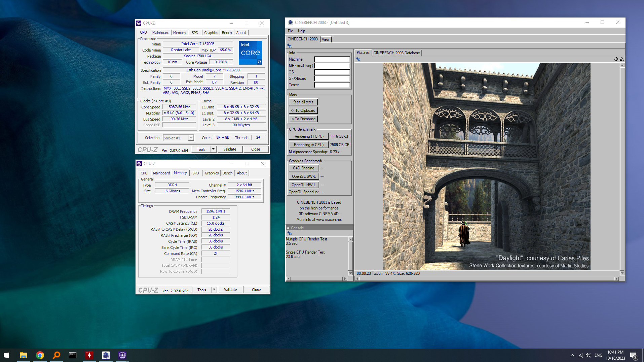This screenshot has width=644, height=362.
Task: Click the picture viewer horizontal scrollbar right arrow
Action: [x=616, y=278]
